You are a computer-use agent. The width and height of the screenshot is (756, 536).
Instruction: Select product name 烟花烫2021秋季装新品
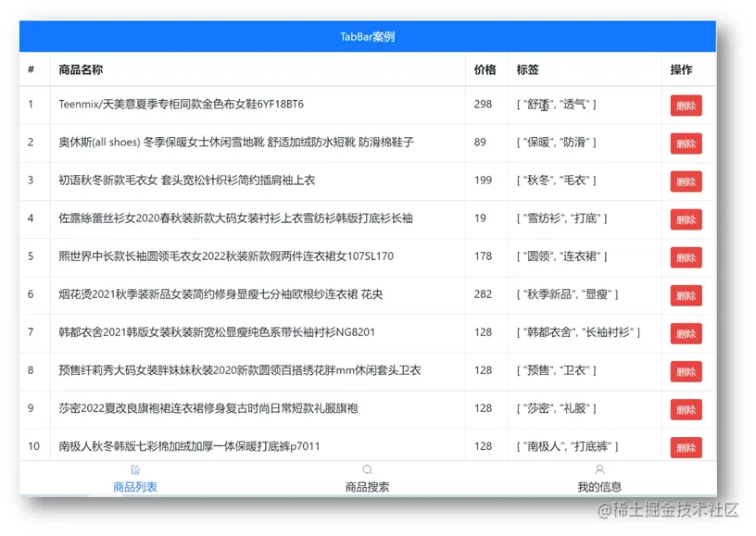pos(220,294)
